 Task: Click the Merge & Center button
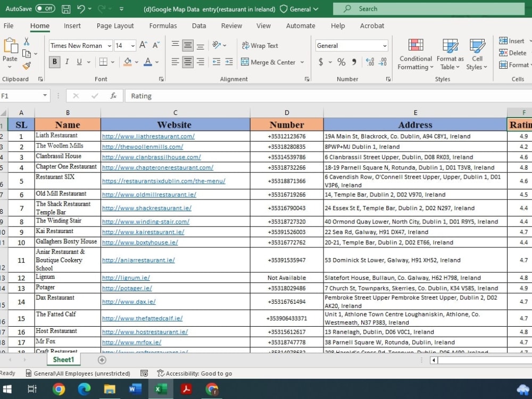pos(268,62)
